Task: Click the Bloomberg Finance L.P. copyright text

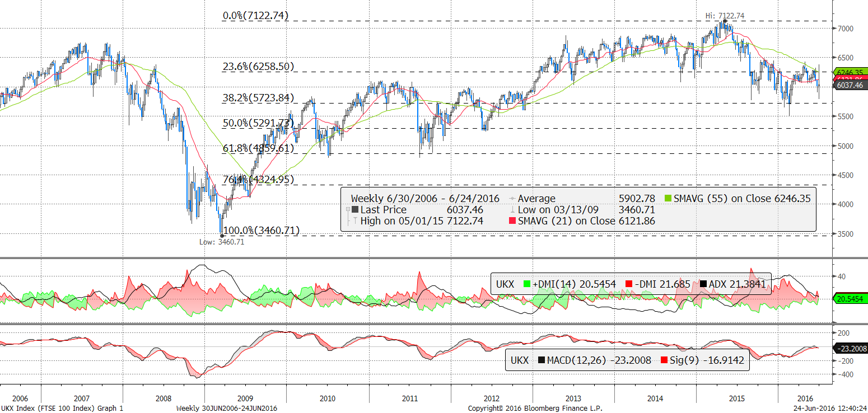Action: click(x=535, y=409)
